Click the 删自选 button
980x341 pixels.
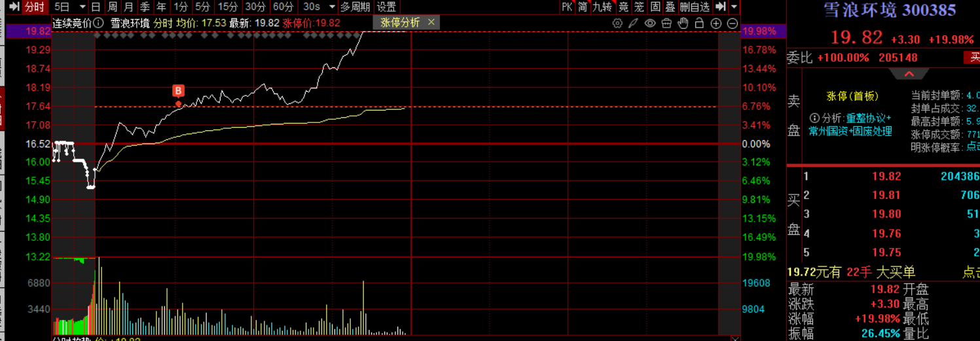(694, 7)
